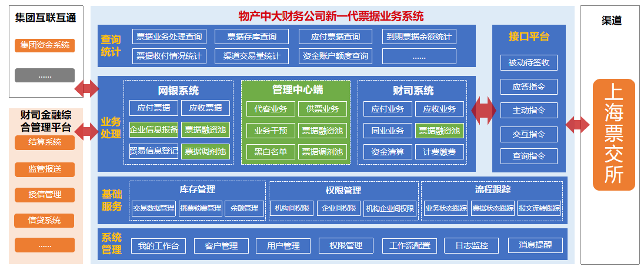Image resolution: width=644 pixels, height=273 pixels.
Task: Click the 上海票交所 channel block
Action: [613, 135]
